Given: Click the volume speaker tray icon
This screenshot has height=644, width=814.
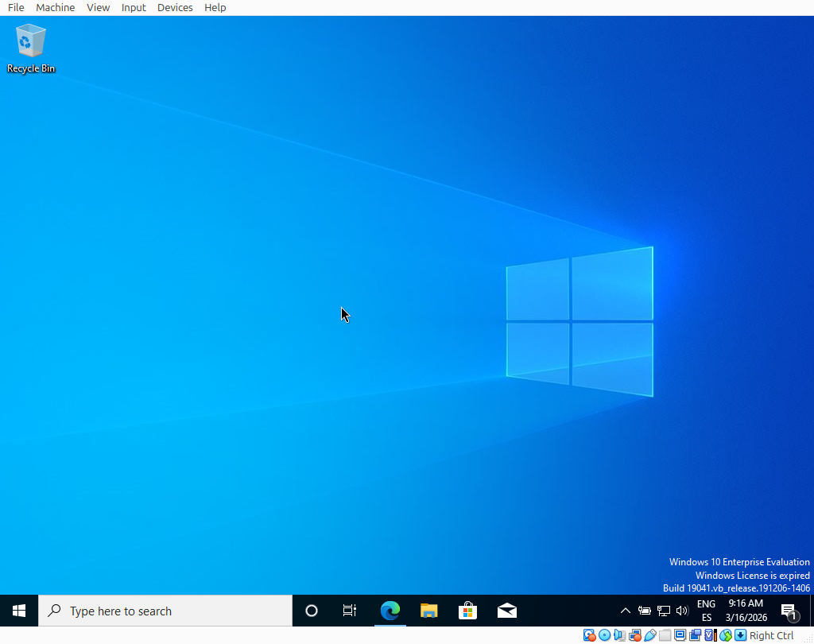Looking at the screenshot, I should click(682, 611).
